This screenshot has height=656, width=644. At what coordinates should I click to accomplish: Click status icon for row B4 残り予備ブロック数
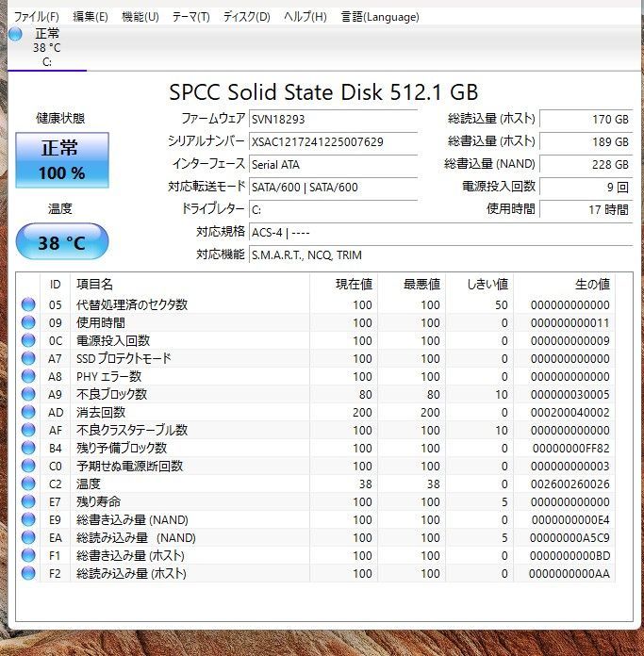28,448
